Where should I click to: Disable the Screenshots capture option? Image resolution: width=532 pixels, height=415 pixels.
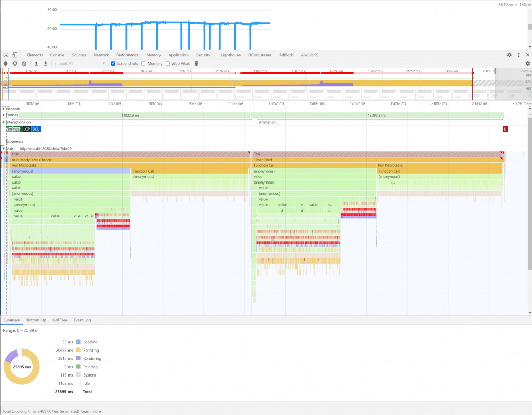(x=113, y=63)
